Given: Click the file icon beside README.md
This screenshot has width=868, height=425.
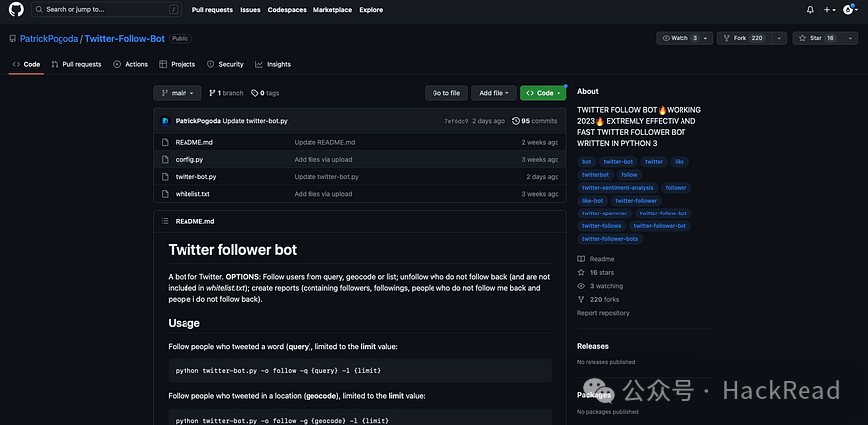Looking at the screenshot, I should (x=165, y=142).
